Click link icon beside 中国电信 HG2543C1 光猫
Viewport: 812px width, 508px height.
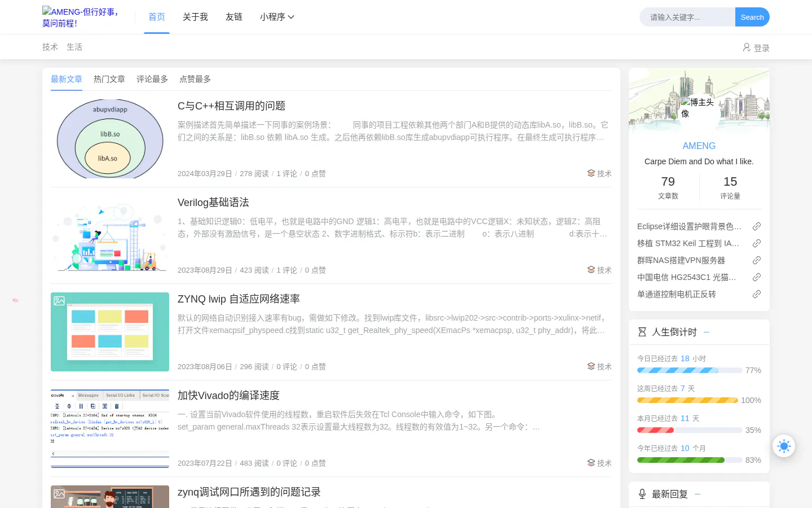[x=757, y=277]
